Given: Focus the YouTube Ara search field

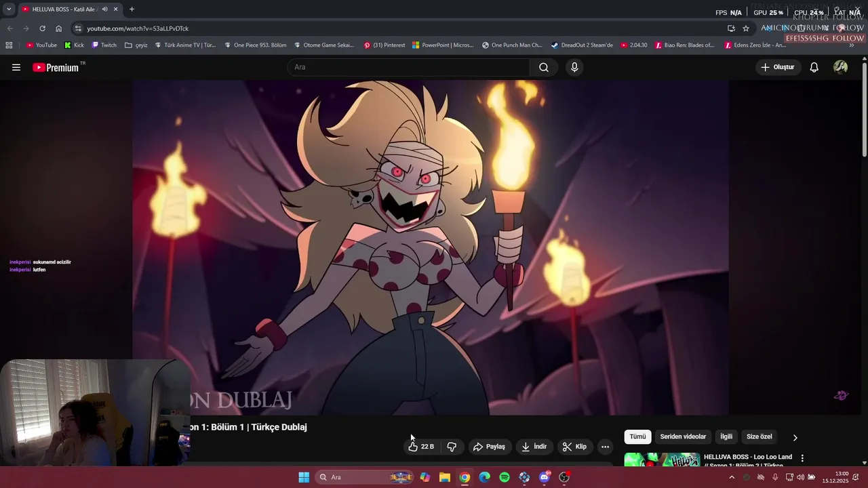Looking at the screenshot, I should click(x=410, y=67).
